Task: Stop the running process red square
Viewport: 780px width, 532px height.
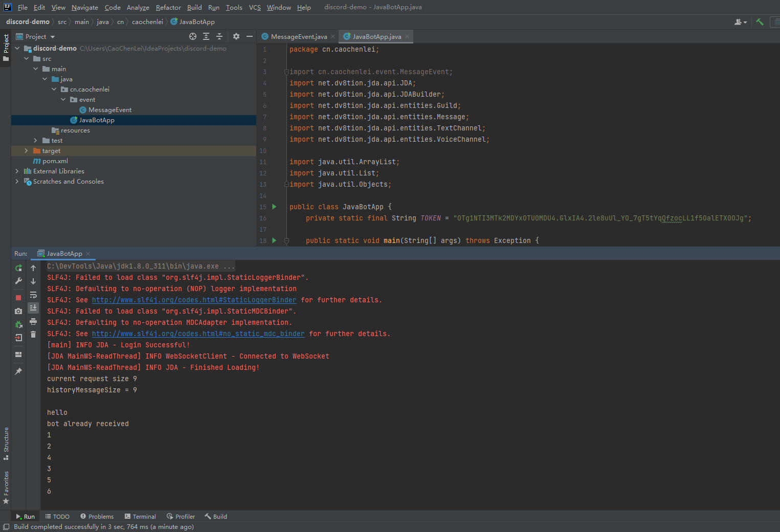Action: tap(18, 297)
